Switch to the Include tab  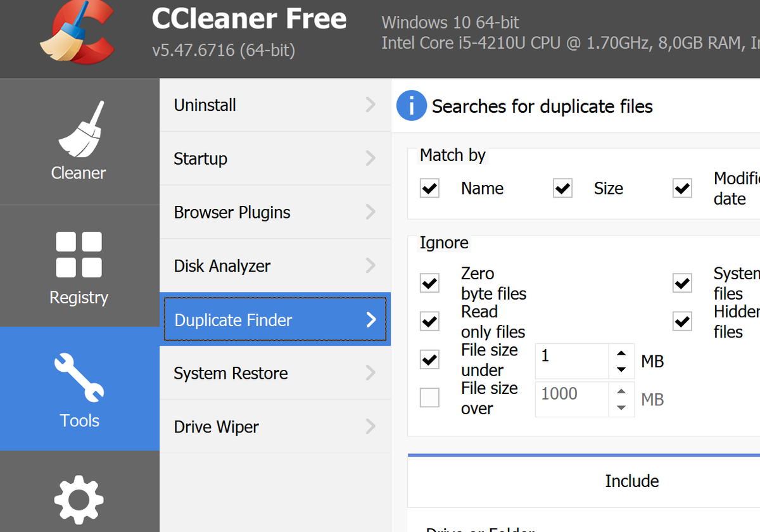pos(632,481)
